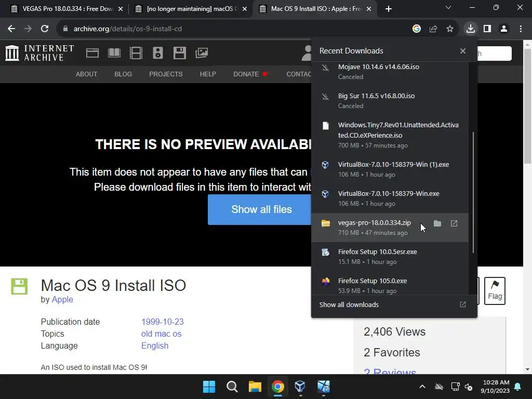Open File Explorer from taskbar
The image size is (532, 399).
pyautogui.click(x=255, y=387)
